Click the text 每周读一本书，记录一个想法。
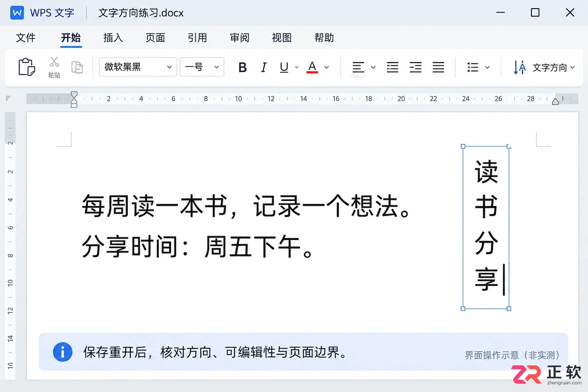This screenshot has height=392, width=588. click(246, 206)
